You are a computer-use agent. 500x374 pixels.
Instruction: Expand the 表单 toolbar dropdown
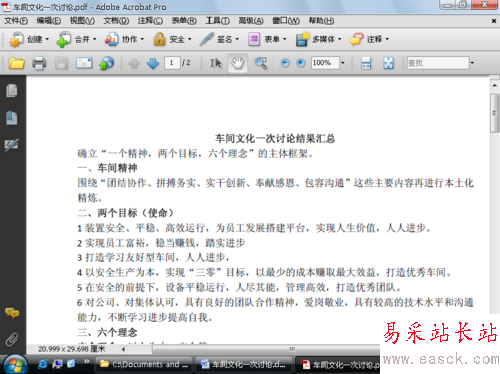tap(284, 39)
